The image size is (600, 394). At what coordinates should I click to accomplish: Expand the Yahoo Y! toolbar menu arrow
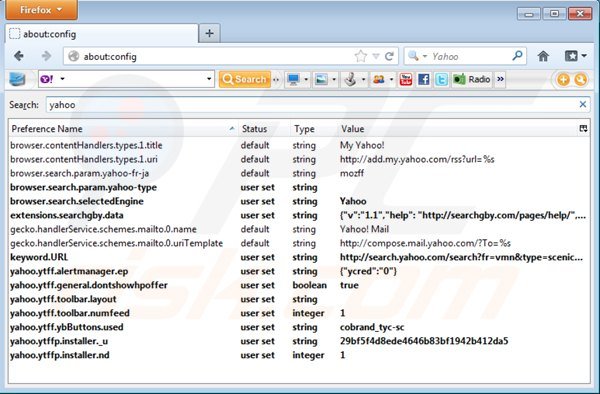62,79
